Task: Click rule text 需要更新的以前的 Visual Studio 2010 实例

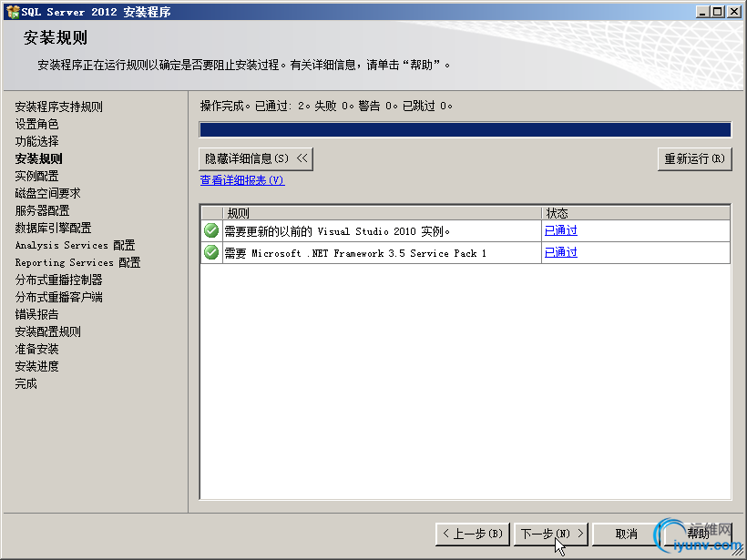Action: coord(337,231)
